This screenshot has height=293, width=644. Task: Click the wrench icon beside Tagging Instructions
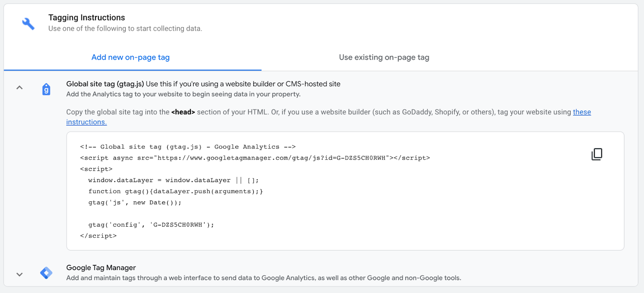click(x=28, y=24)
